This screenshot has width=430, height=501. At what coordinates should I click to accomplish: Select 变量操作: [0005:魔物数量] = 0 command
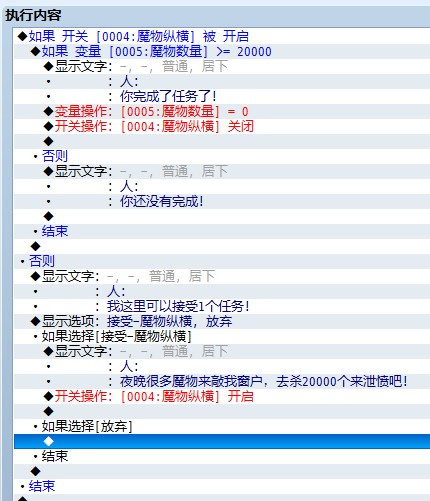(x=222, y=111)
